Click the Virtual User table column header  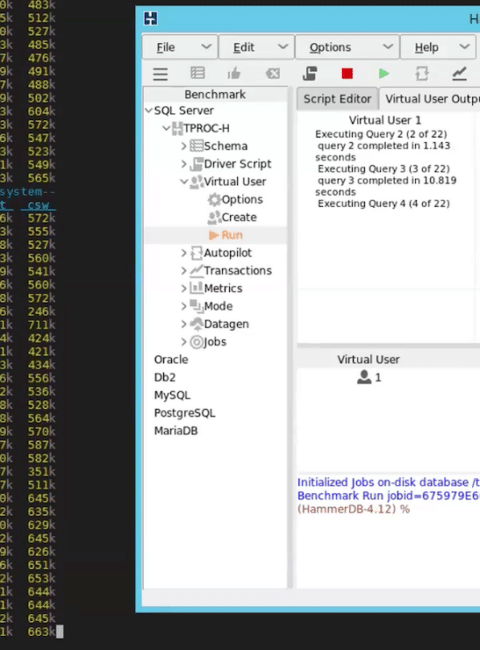tap(368, 359)
